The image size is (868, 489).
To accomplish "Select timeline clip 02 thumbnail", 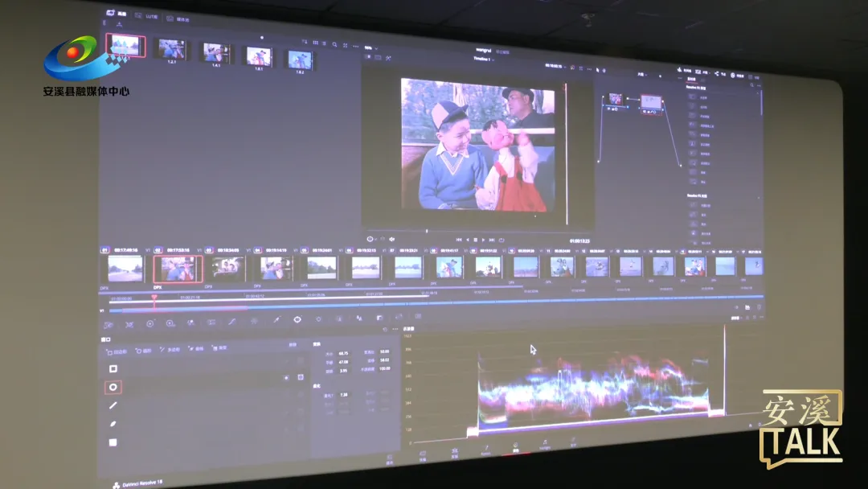I will [178, 269].
